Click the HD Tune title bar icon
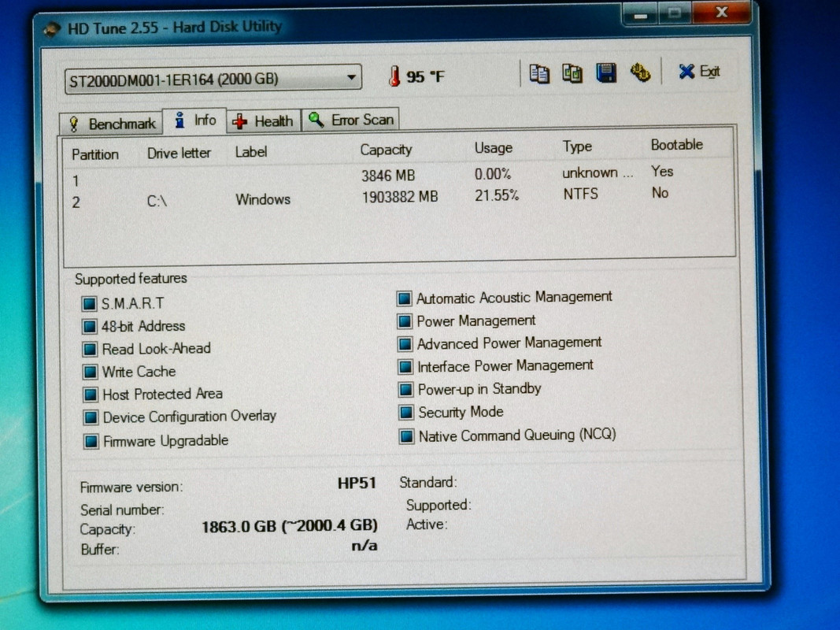The image size is (840, 630). click(52, 28)
